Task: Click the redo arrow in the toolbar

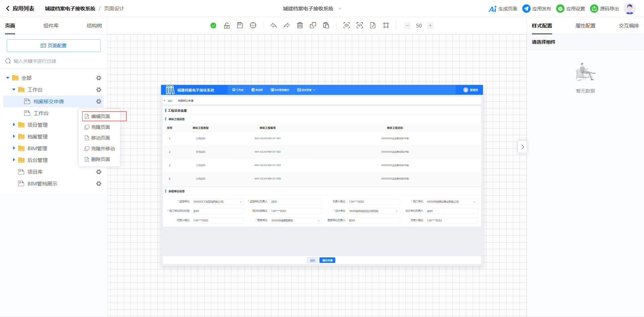Action: point(286,25)
